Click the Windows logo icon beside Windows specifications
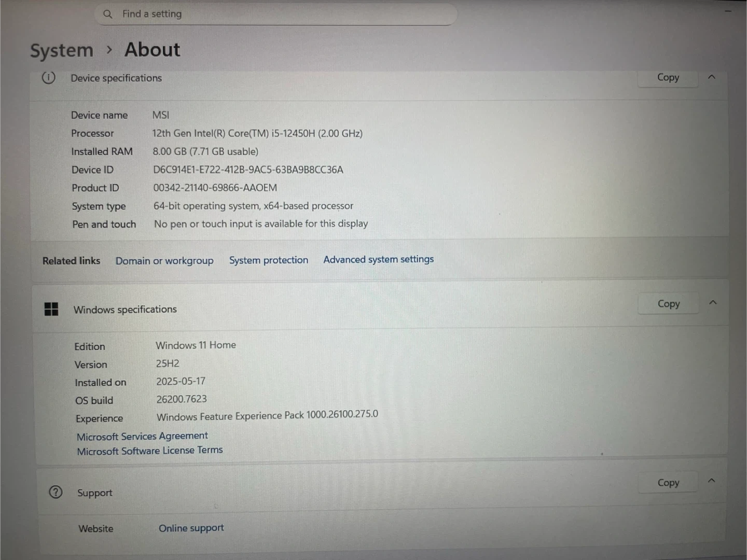 [x=51, y=310]
